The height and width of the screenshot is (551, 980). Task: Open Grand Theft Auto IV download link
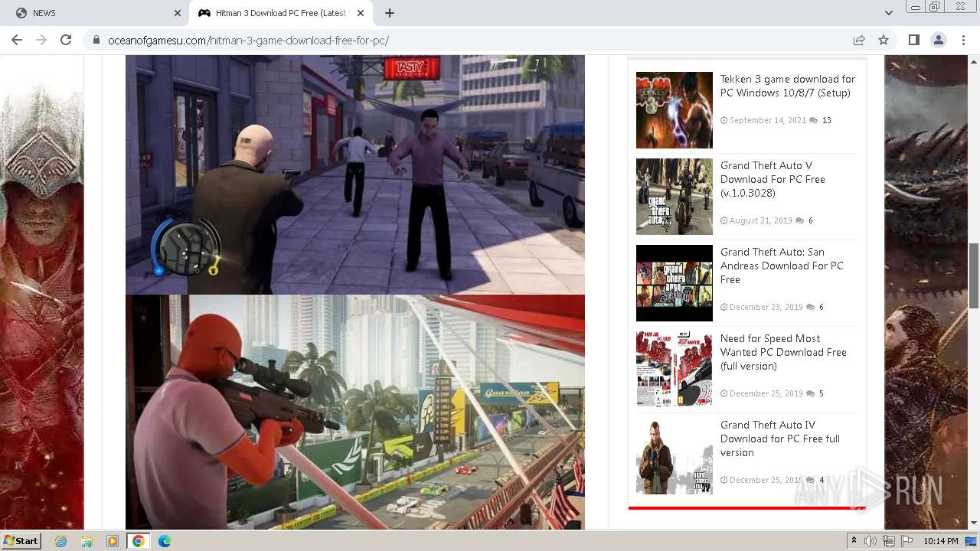tap(780, 439)
